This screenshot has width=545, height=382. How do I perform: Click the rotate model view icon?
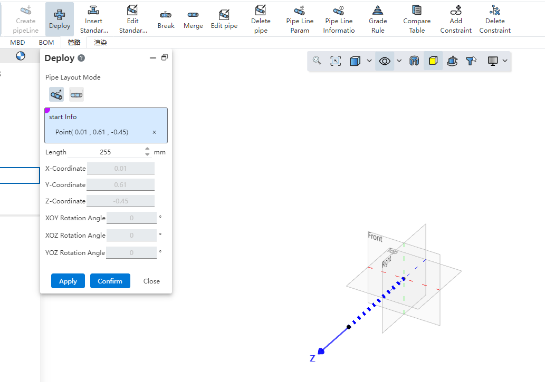coord(452,61)
